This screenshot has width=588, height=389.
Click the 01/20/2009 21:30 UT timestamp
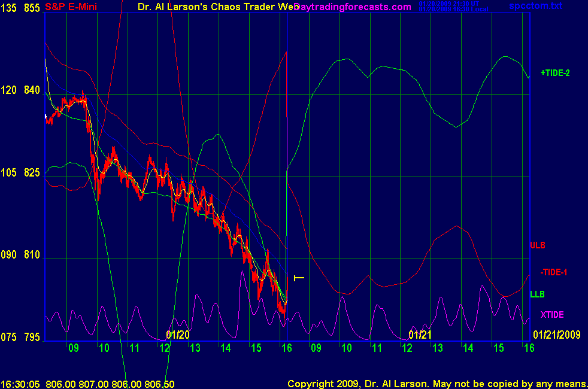(449, 4)
